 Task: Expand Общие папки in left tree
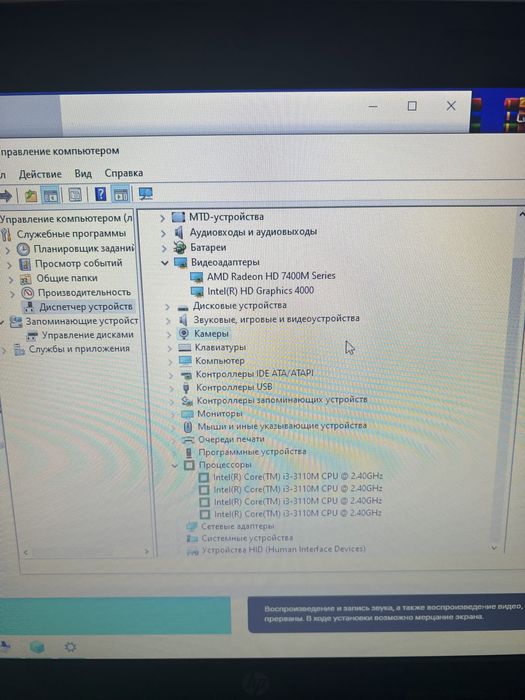pos(11,279)
